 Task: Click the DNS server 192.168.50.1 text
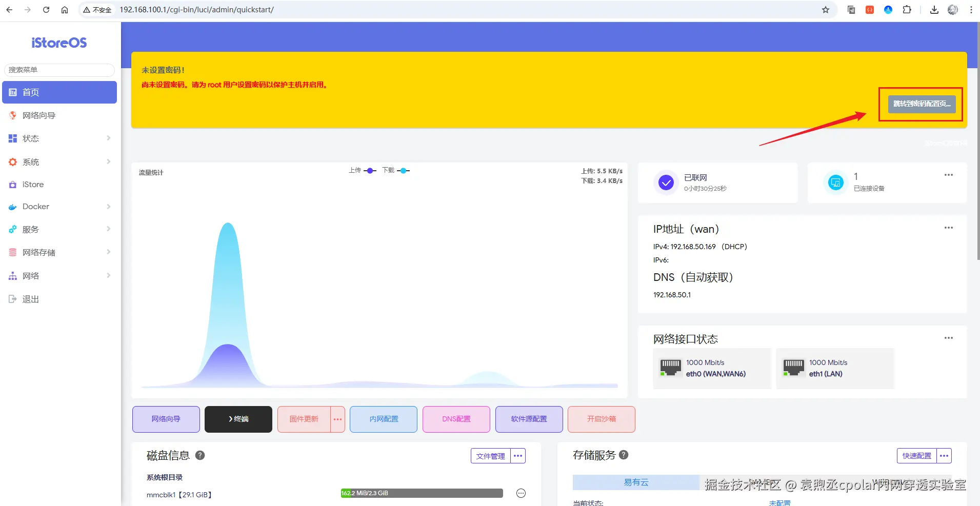(x=672, y=295)
